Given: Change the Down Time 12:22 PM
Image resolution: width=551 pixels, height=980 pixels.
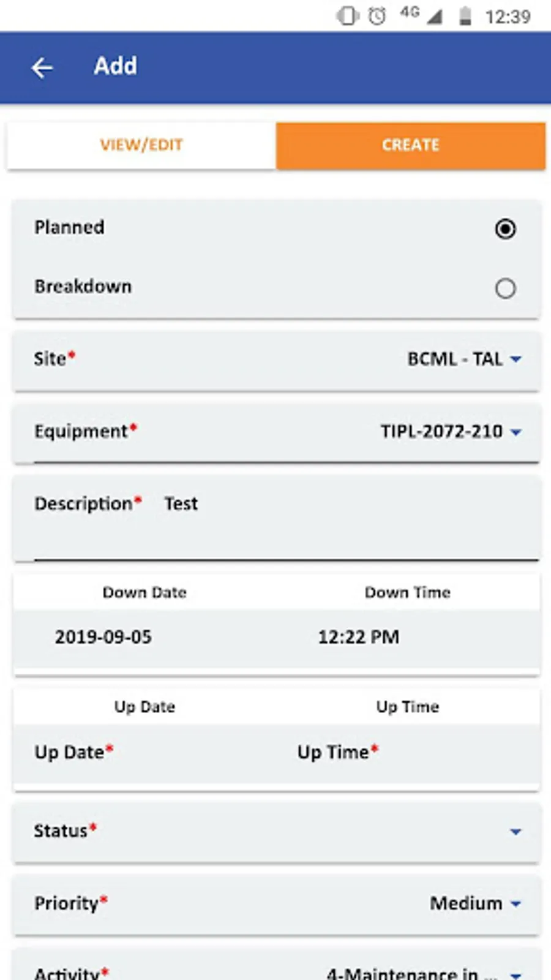Looking at the screenshot, I should coord(359,637).
